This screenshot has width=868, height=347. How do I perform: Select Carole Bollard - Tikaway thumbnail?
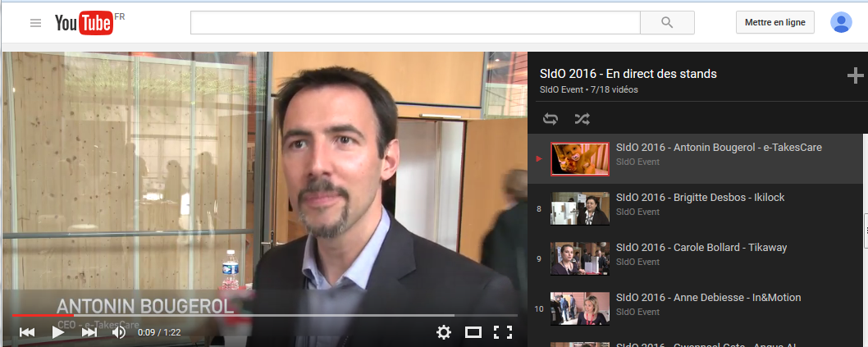tap(579, 258)
